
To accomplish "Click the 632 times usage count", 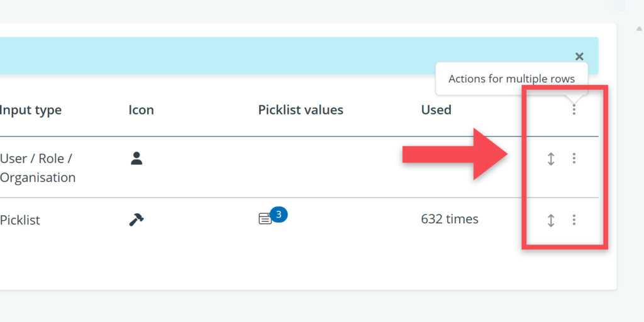I will pos(450,219).
